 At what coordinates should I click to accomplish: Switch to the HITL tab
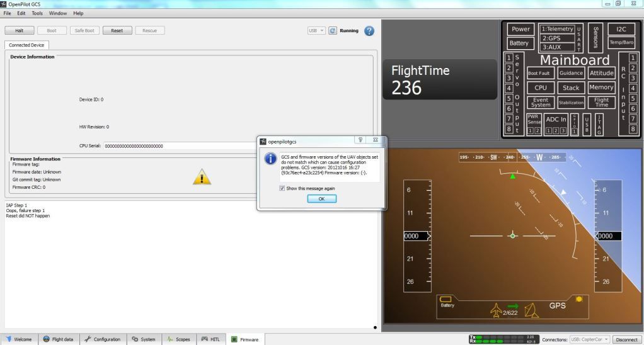210,339
